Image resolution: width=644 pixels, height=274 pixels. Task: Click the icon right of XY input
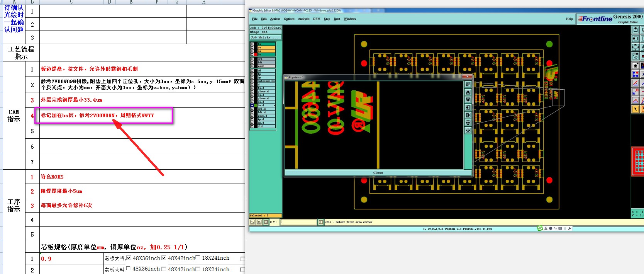tap(321, 222)
